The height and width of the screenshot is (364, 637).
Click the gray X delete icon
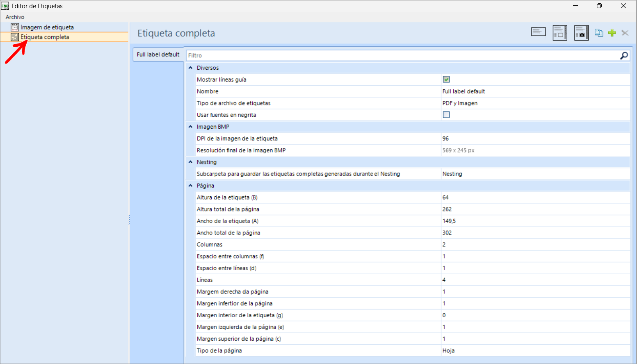point(625,33)
